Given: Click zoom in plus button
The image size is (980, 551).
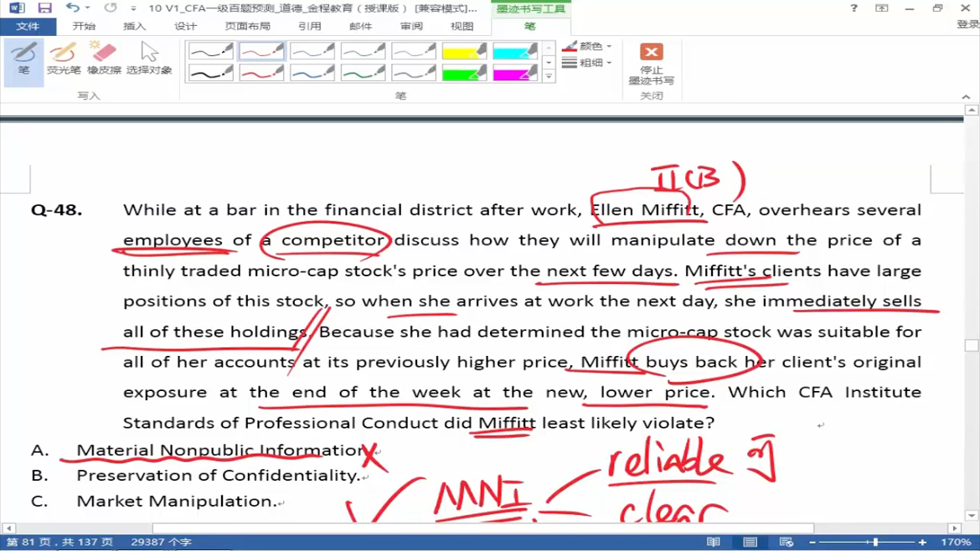Looking at the screenshot, I should click(x=922, y=543).
